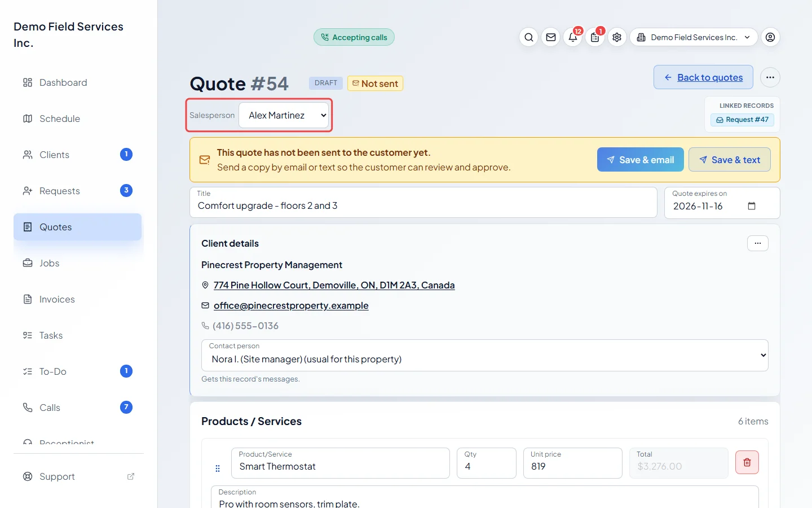Click the Accepting calls status pill

[x=354, y=37]
